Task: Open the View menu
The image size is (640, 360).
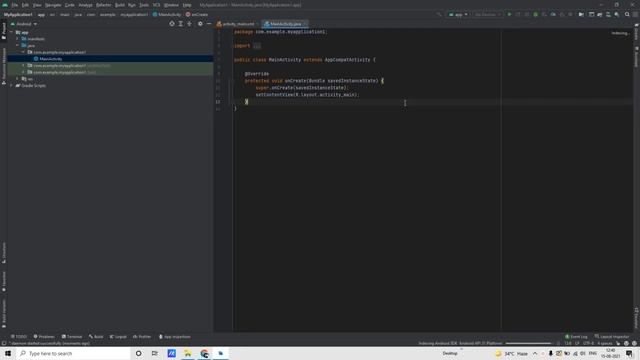Action: pos(37,5)
